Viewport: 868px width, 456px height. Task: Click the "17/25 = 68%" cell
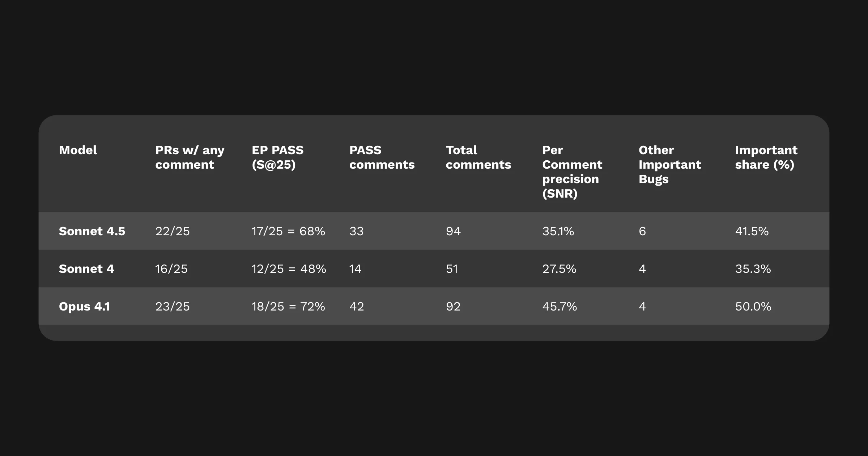coord(288,231)
